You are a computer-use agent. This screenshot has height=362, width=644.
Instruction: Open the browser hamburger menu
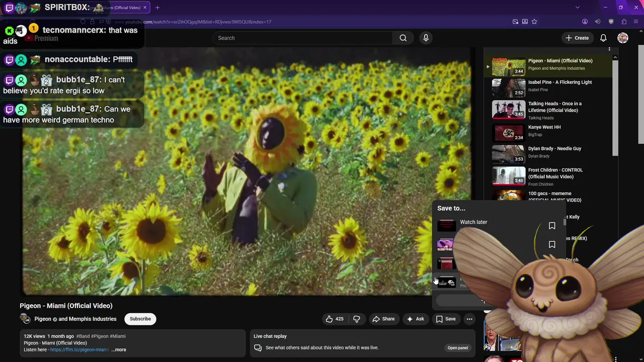(636, 22)
